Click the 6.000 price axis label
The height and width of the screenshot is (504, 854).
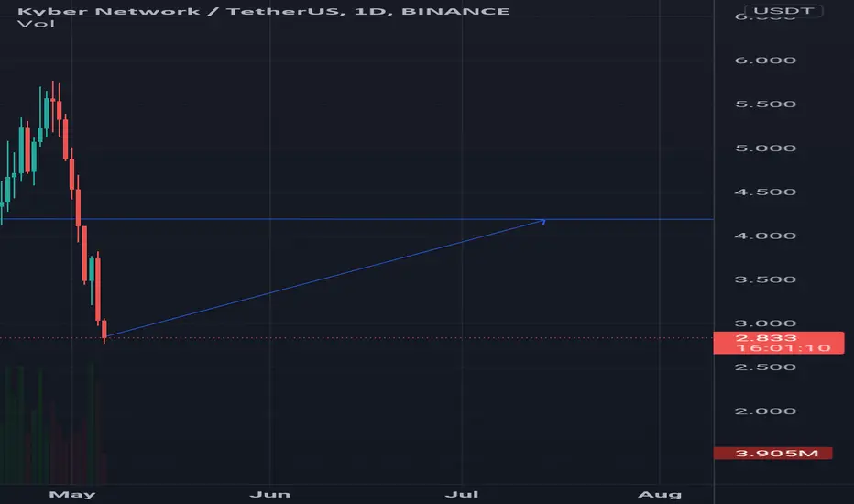[x=766, y=60]
